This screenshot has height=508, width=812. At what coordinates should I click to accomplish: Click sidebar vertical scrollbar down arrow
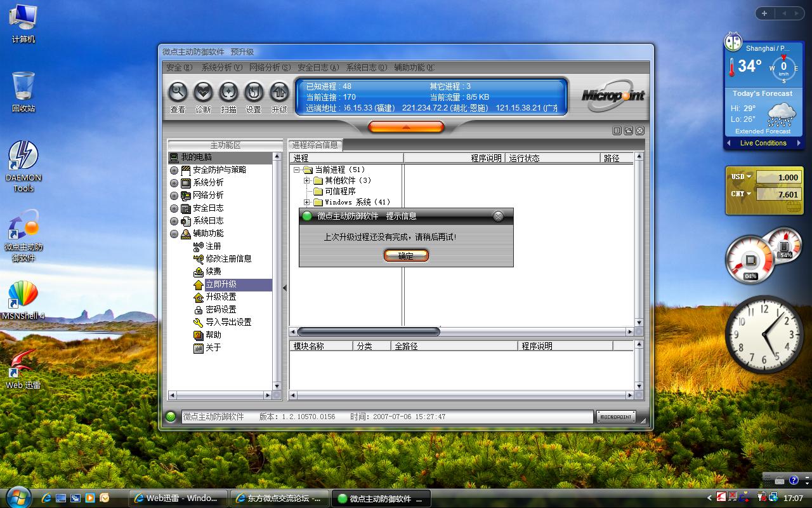click(x=277, y=386)
